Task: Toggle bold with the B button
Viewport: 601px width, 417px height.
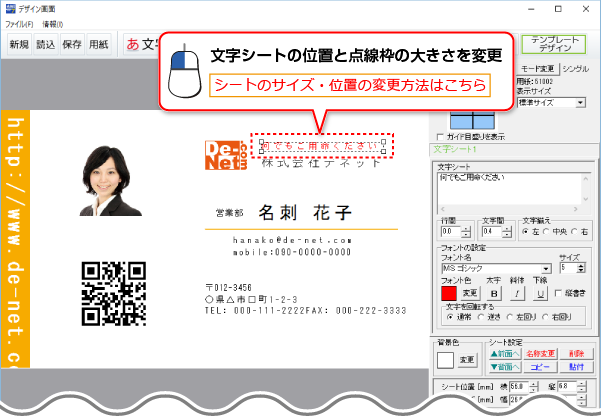Action: (x=494, y=294)
